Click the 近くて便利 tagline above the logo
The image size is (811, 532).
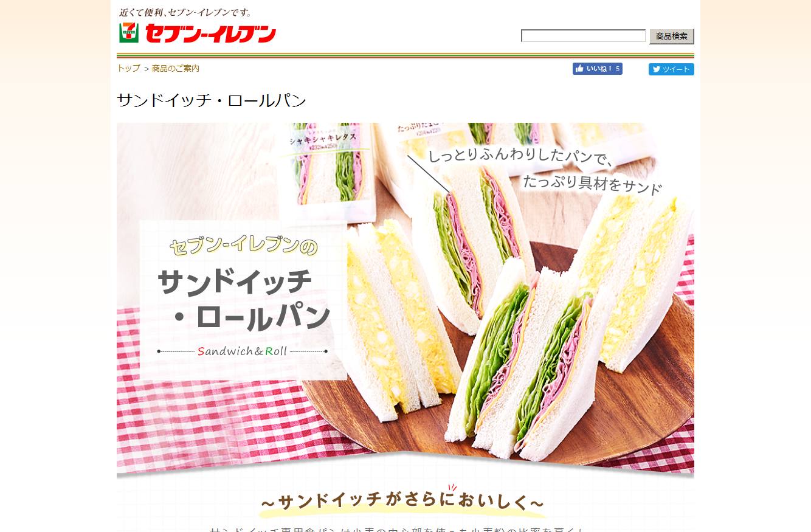185,12
